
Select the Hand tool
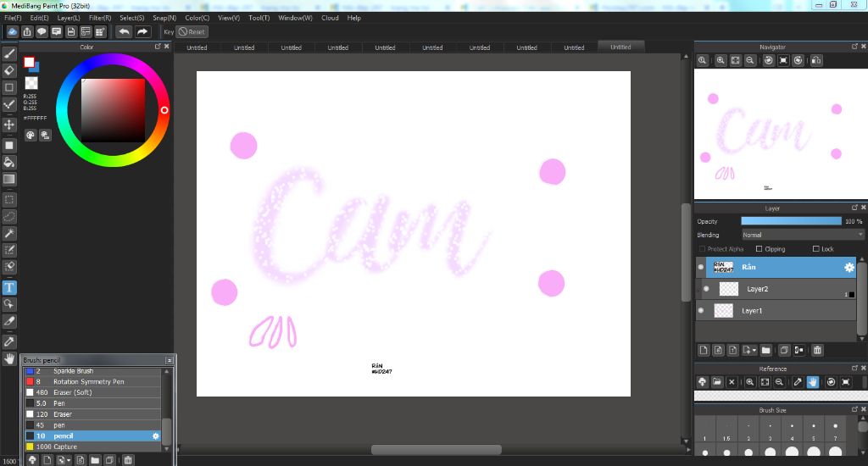pos(9,358)
